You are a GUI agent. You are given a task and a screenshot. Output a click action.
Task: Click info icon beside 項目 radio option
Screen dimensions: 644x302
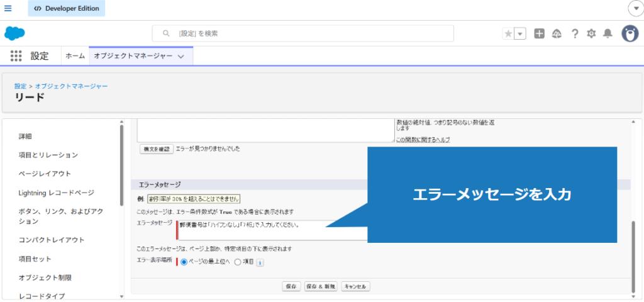(x=260, y=262)
